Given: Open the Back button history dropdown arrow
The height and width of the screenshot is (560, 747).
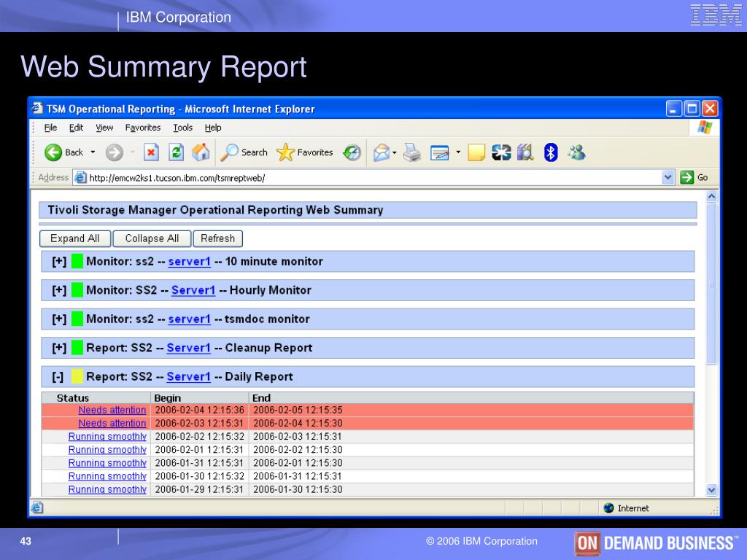Looking at the screenshot, I should pyautogui.click(x=93, y=152).
